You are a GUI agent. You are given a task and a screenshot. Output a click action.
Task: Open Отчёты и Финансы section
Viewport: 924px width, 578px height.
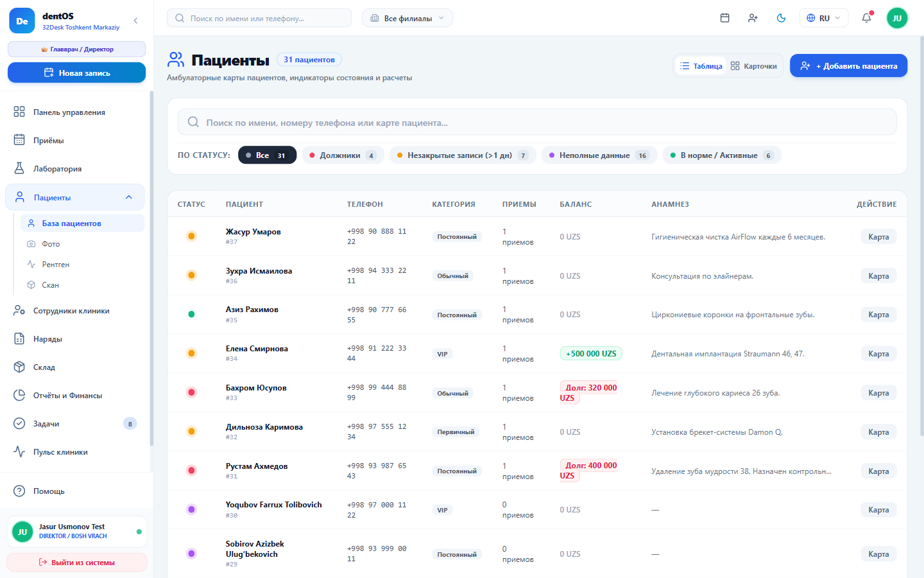coord(76,396)
